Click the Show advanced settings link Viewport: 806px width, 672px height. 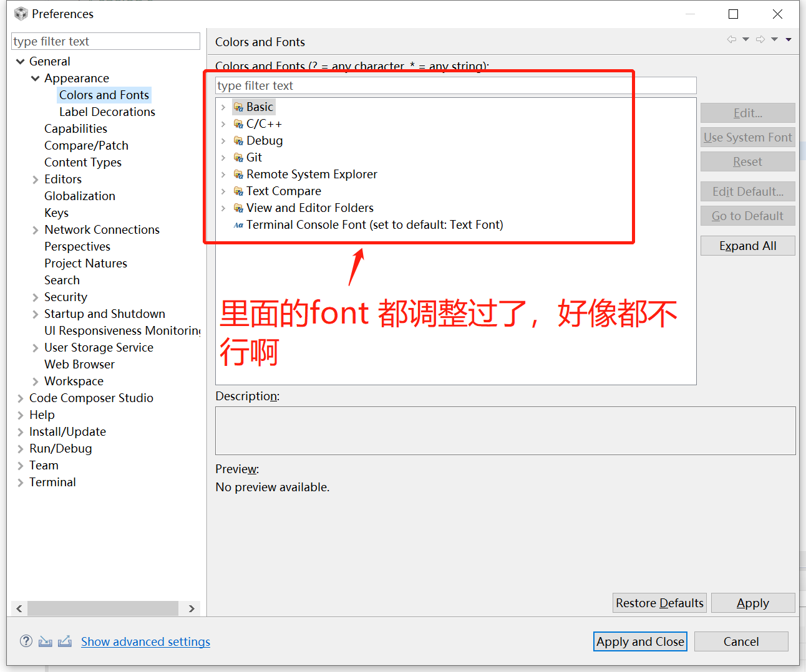click(145, 641)
